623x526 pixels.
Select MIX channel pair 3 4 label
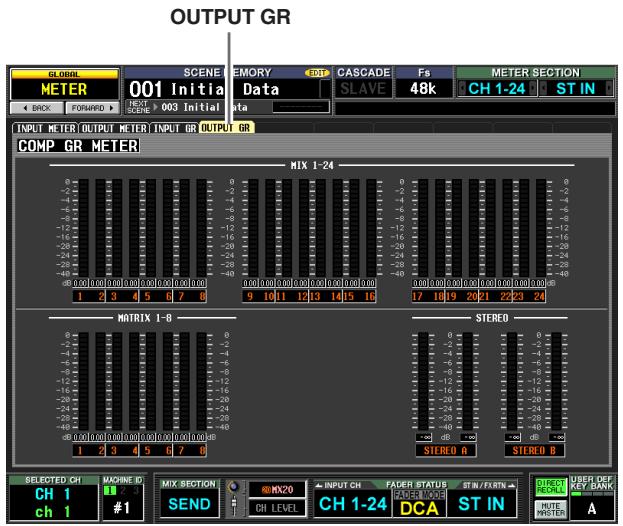122,296
